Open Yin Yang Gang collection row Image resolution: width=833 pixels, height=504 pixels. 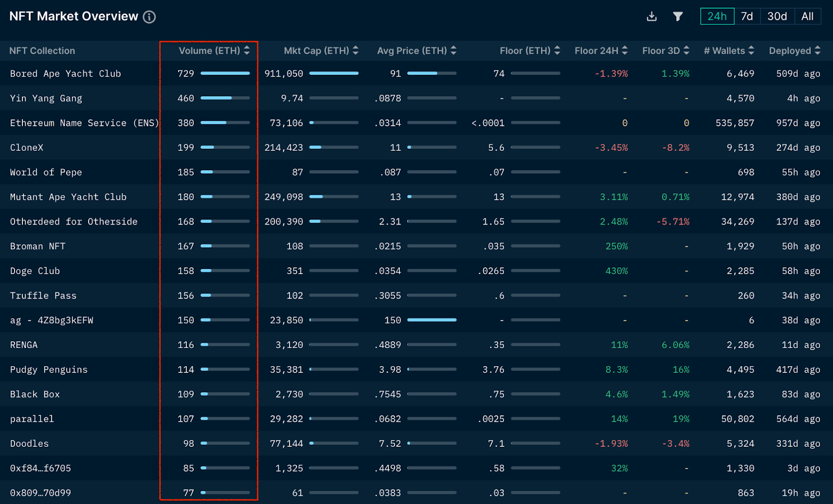tap(46, 98)
